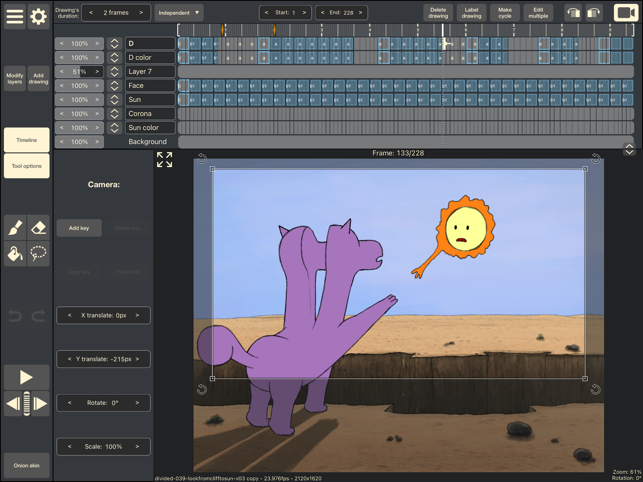Reorder Layer 7 with up-down arrows
This screenshot has width=643, height=482.
point(114,71)
